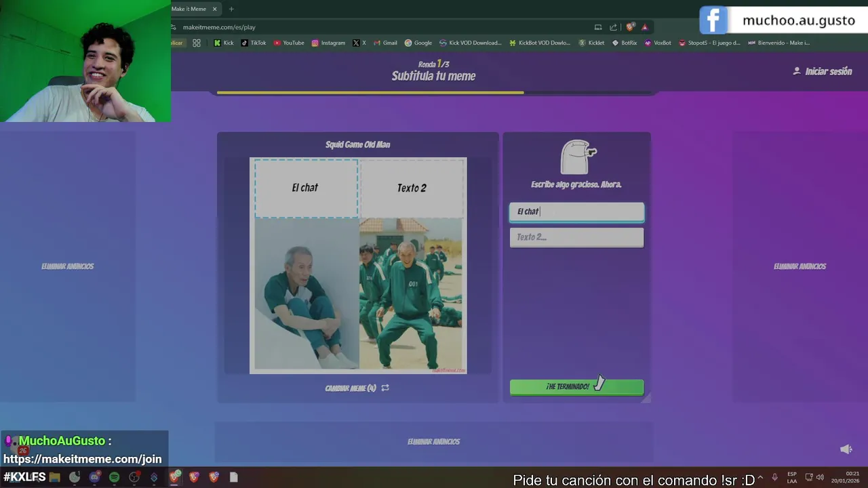Click the document file icon in the taskbar

point(234,477)
